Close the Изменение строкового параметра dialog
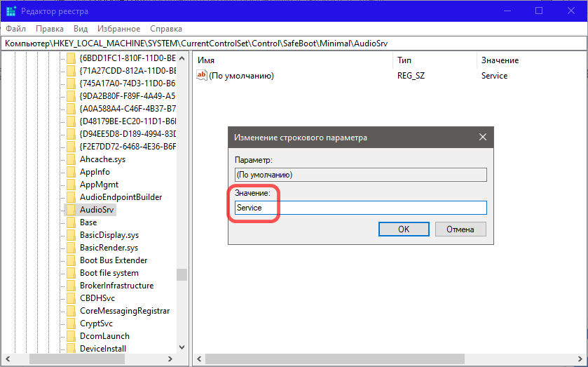 (x=482, y=138)
